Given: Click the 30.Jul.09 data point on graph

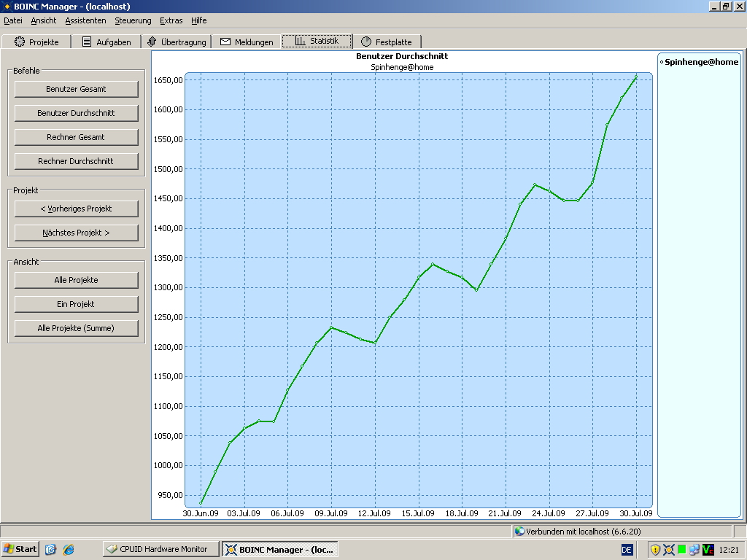Looking at the screenshot, I should pyautogui.click(x=636, y=77).
